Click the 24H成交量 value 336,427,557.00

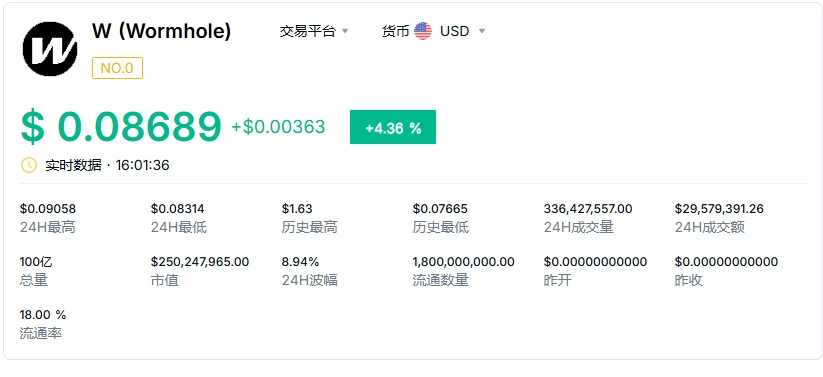click(x=588, y=209)
